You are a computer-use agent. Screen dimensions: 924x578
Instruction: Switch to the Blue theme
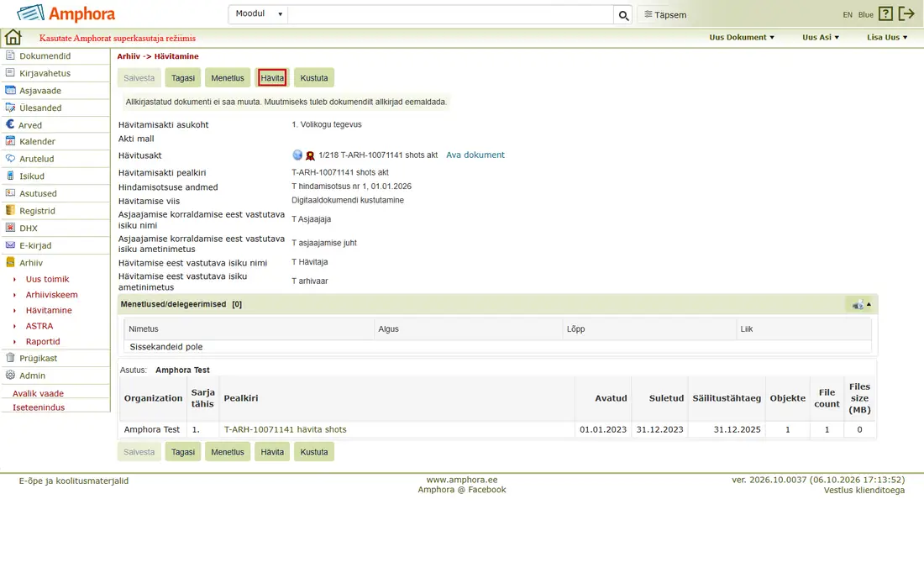pyautogui.click(x=866, y=15)
